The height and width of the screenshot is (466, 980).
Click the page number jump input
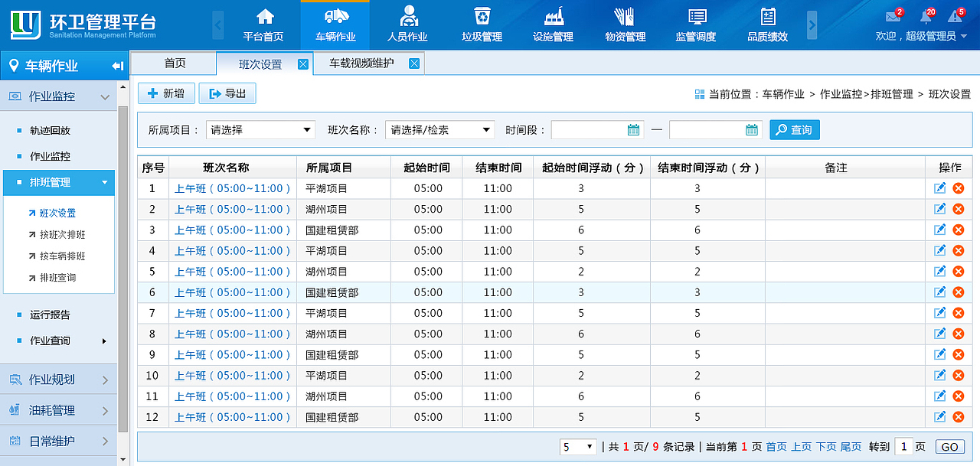point(903,447)
